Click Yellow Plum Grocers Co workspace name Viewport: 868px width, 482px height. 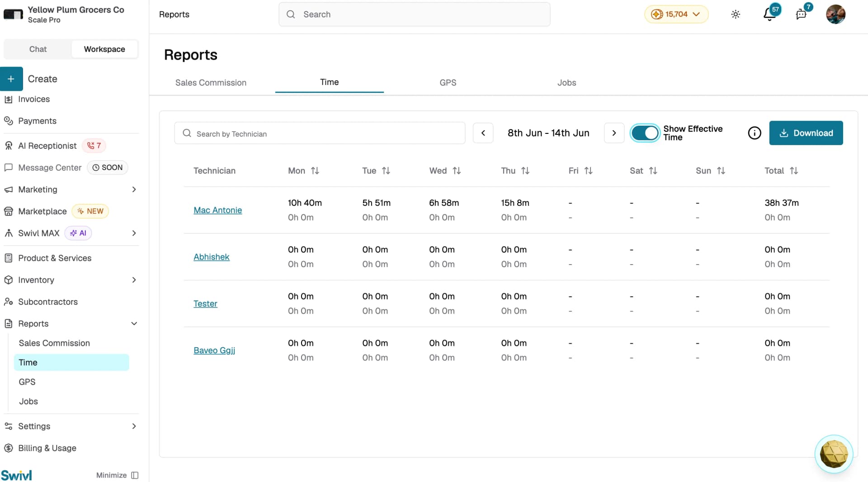tap(76, 9)
